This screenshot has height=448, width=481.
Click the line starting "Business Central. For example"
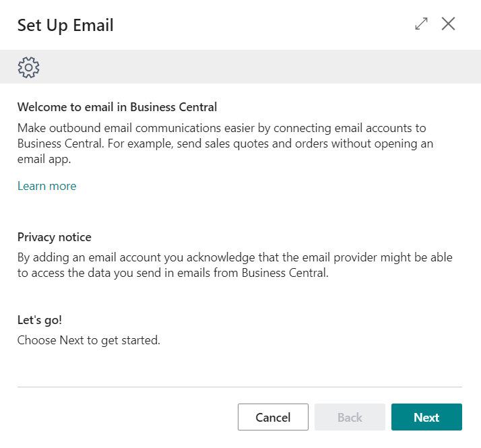(225, 143)
